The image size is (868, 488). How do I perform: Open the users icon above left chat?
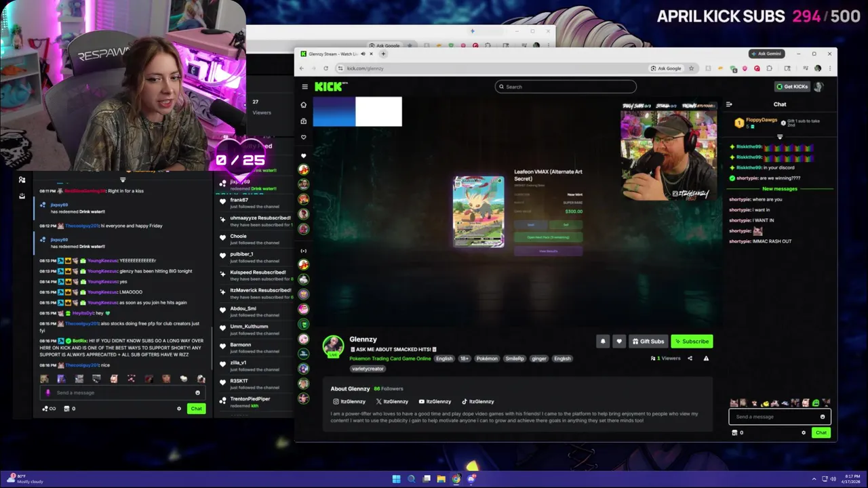tap(22, 180)
